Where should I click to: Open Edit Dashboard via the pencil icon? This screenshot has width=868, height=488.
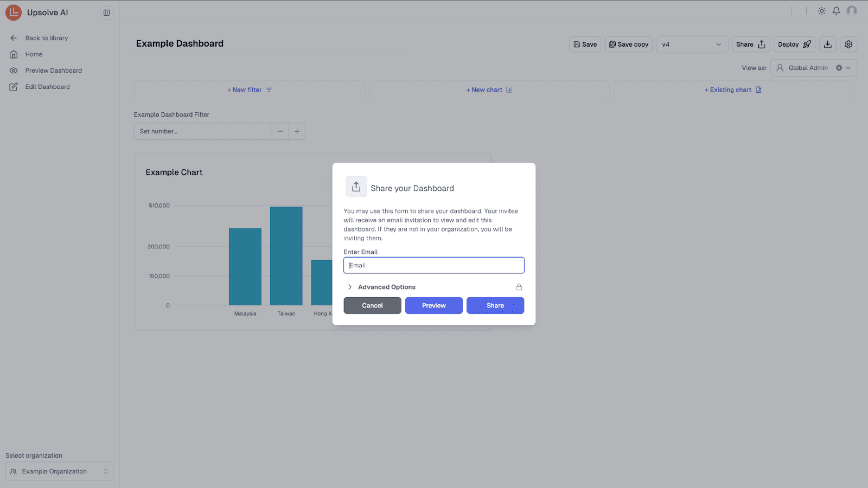[x=14, y=87]
